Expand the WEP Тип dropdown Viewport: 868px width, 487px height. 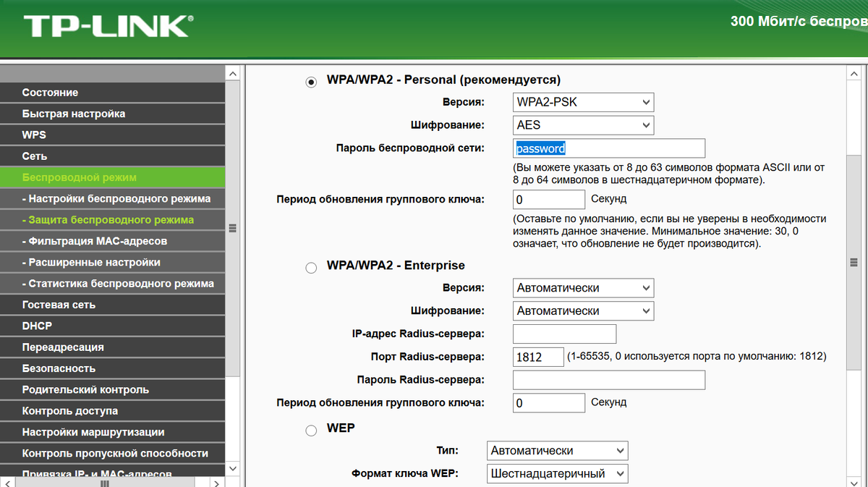(x=557, y=450)
